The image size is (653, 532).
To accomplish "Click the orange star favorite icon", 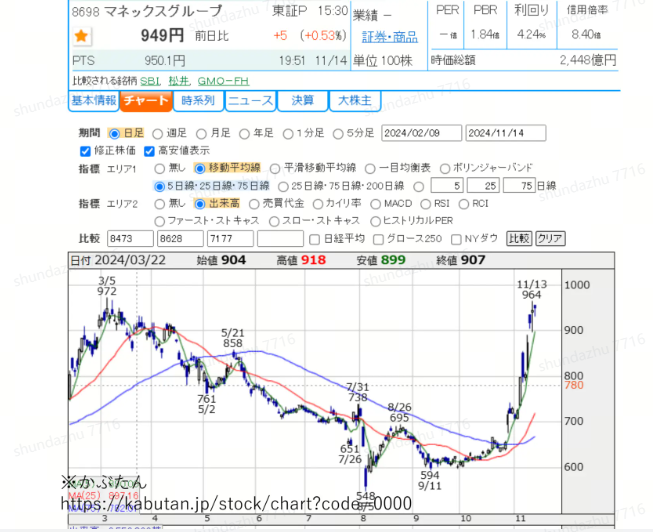I will [81, 36].
